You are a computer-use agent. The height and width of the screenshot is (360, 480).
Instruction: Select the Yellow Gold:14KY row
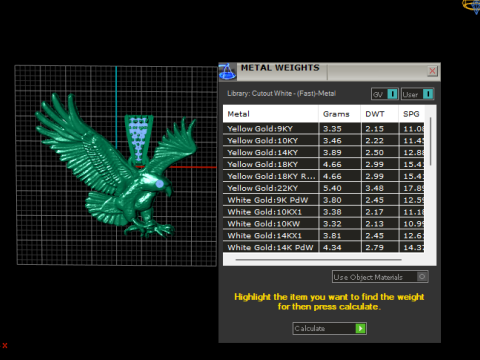pos(324,152)
